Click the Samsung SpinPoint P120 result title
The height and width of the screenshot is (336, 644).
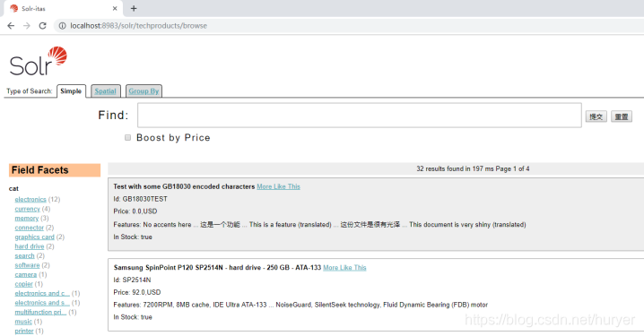[217, 268]
